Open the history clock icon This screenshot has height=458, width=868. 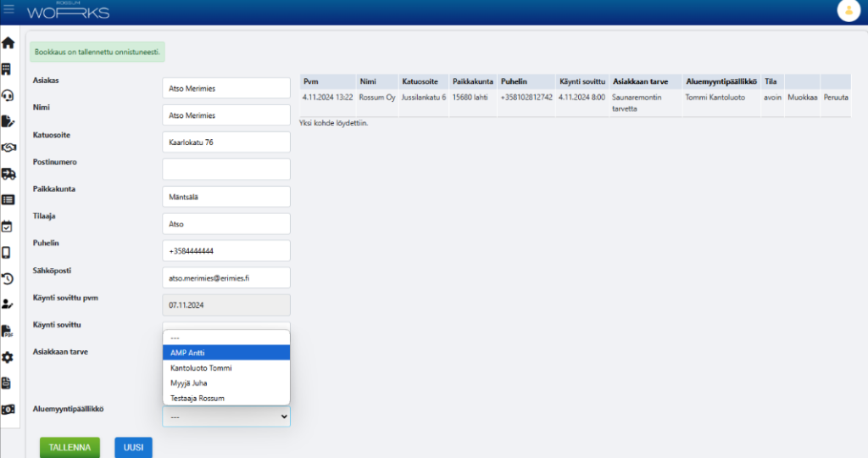click(x=8, y=278)
